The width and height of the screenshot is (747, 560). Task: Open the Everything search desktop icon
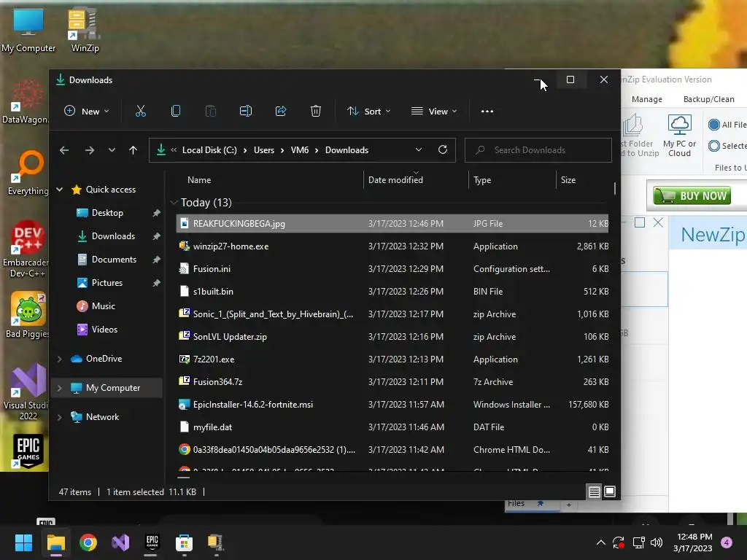28,172
